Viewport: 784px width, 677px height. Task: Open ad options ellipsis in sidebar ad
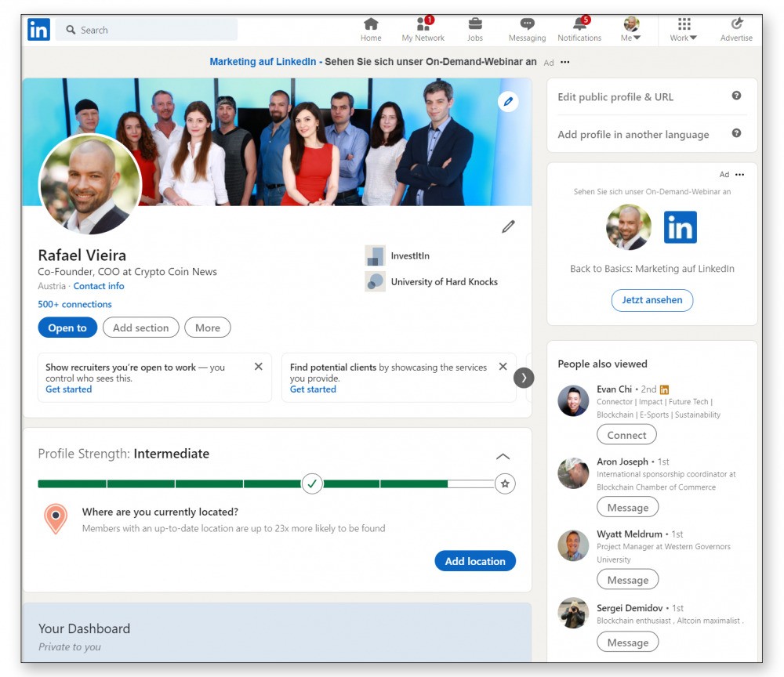740,175
